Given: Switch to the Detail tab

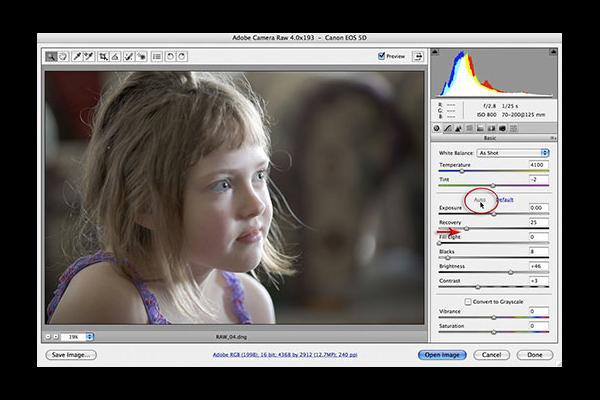Looking at the screenshot, I should 459,128.
